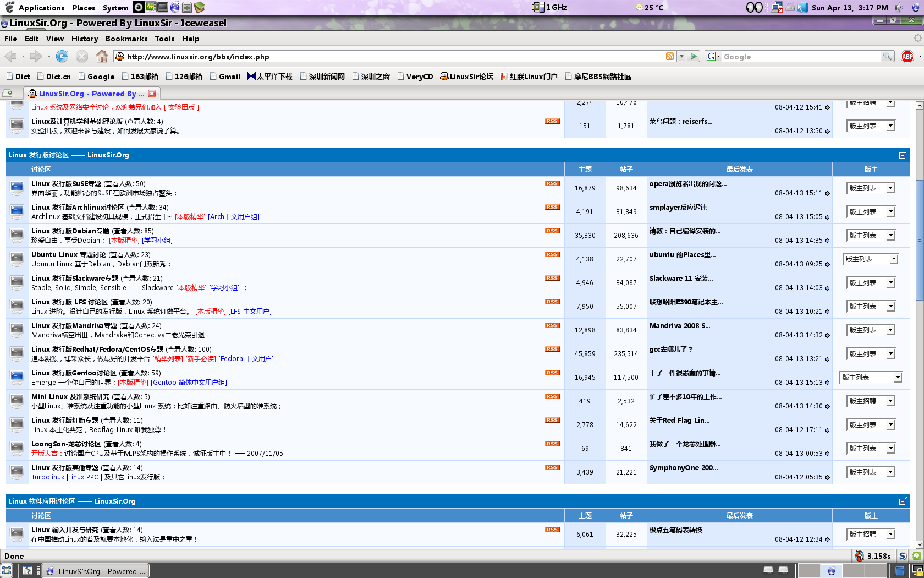Click the Gmail bookmark
The width and height of the screenshot is (924, 578).
[225, 77]
